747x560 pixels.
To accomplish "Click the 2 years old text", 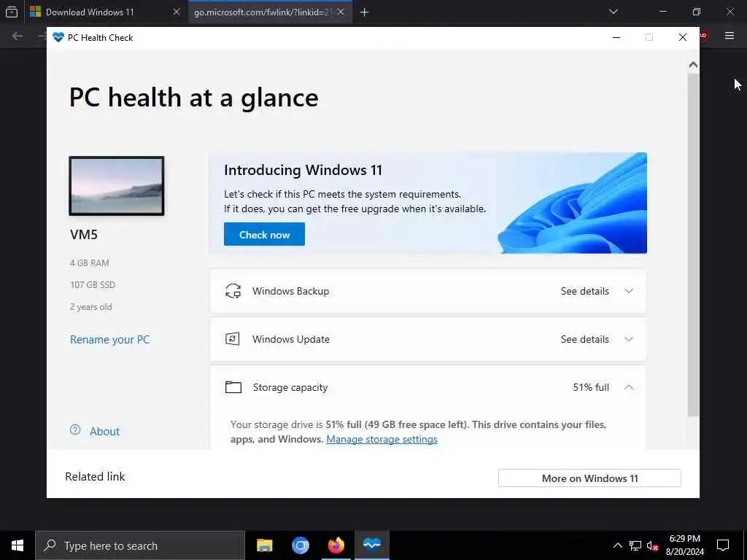I will point(90,307).
